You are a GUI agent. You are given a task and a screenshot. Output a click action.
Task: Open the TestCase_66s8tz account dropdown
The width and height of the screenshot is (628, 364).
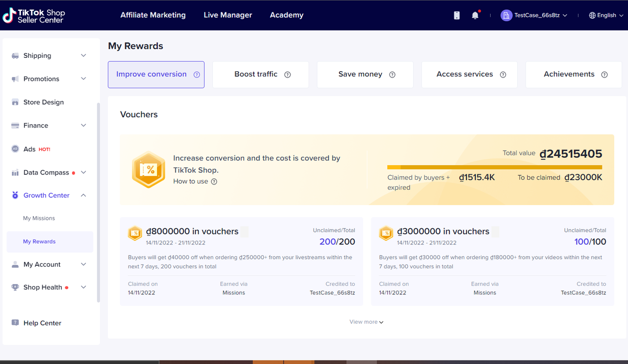tap(534, 15)
